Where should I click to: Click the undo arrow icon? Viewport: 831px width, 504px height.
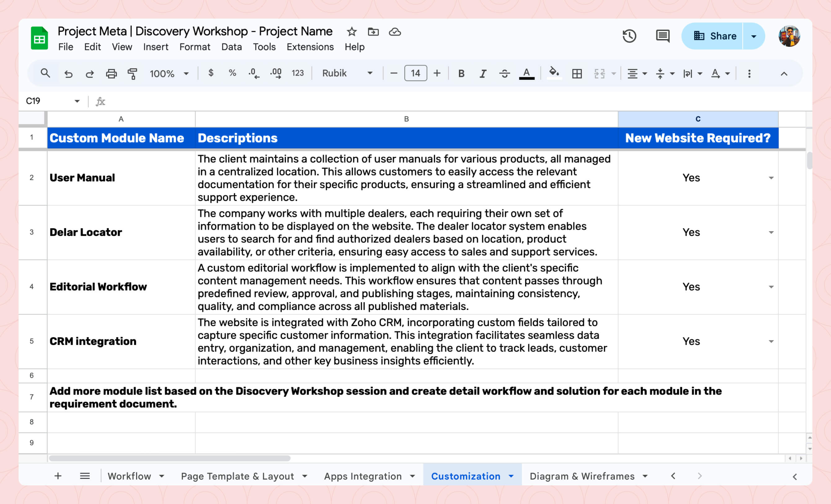point(69,73)
